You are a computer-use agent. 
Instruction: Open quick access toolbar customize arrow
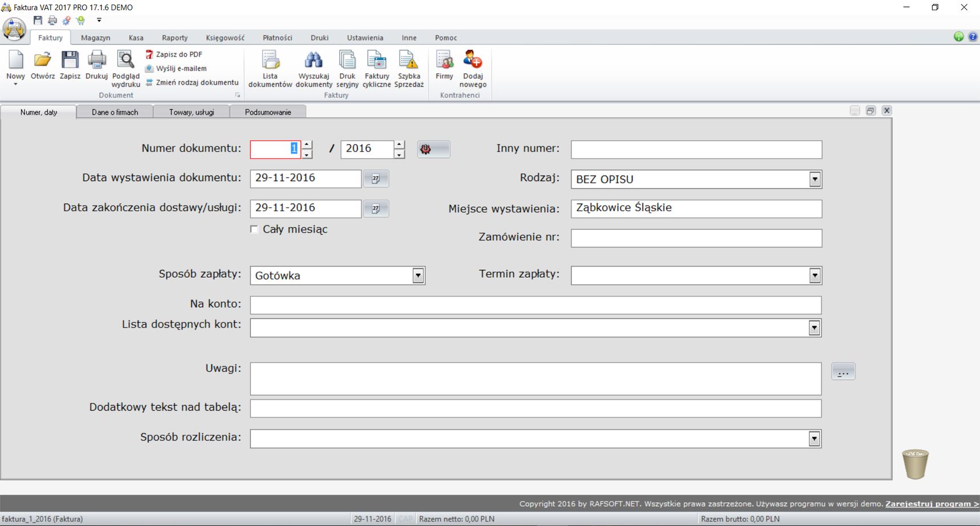point(99,20)
